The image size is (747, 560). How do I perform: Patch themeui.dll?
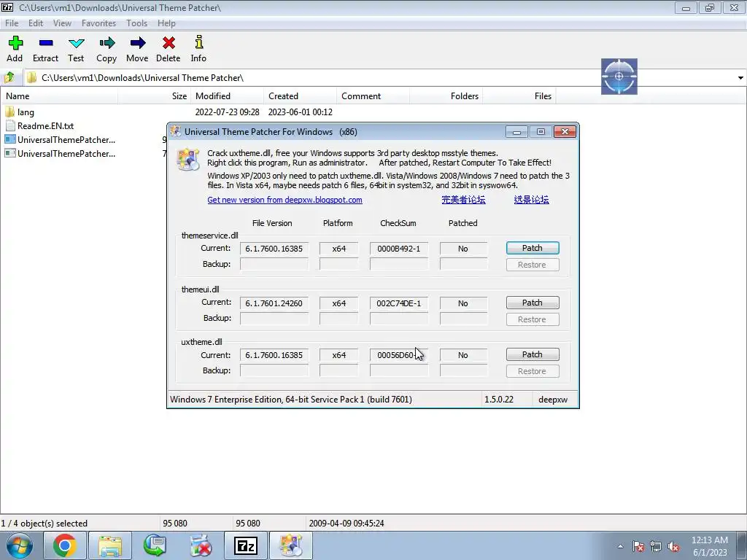(x=532, y=303)
